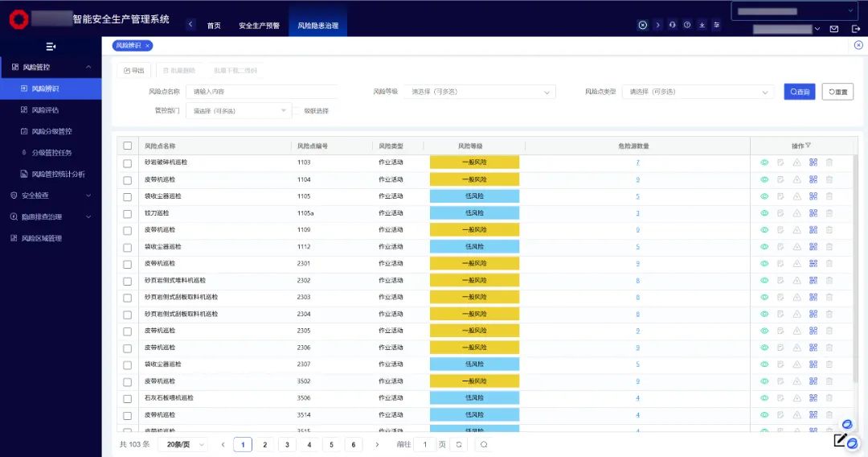Viewport: 868px width, 457px height.
Task: Open the help question-mark icon in header
Action: (x=687, y=25)
